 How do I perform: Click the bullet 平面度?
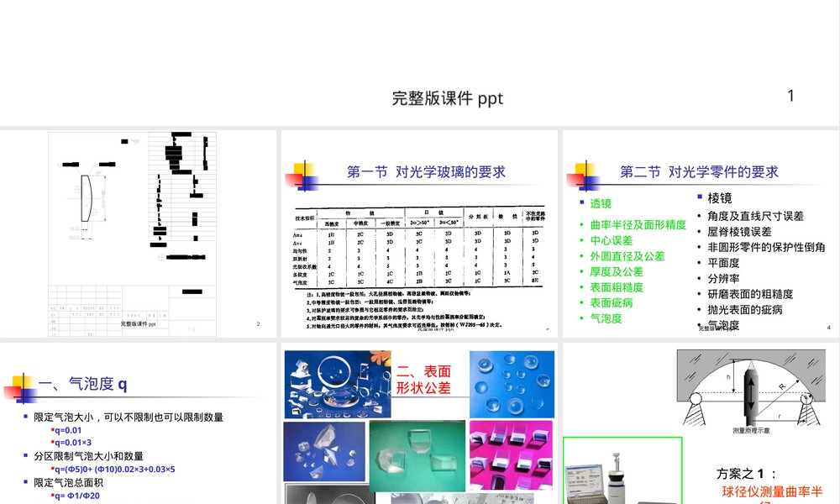pyautogui.click(x=723, y=262)
